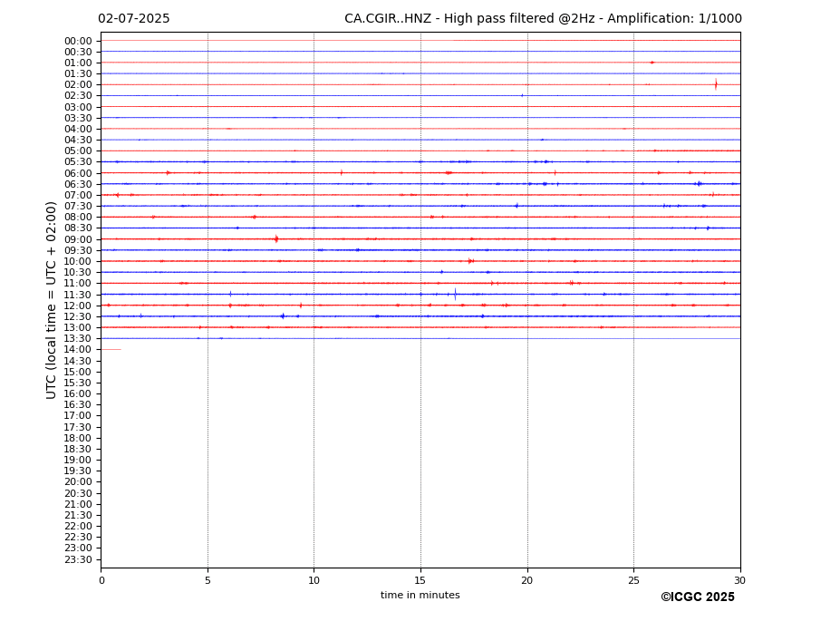Click the 08:30 time row label
Viewport: 840px width, 631px height.
pyautogui.click(x=78, y=228)
